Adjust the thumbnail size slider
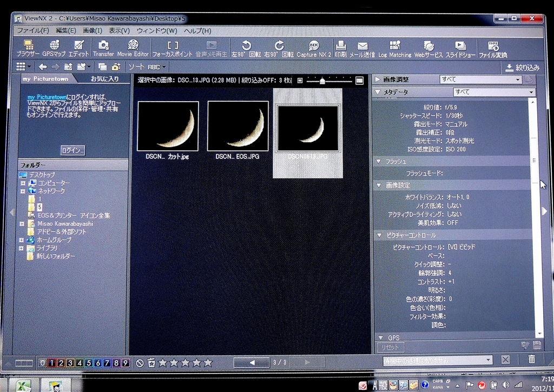This screenshot has height=392, width=554. point(322,81)
